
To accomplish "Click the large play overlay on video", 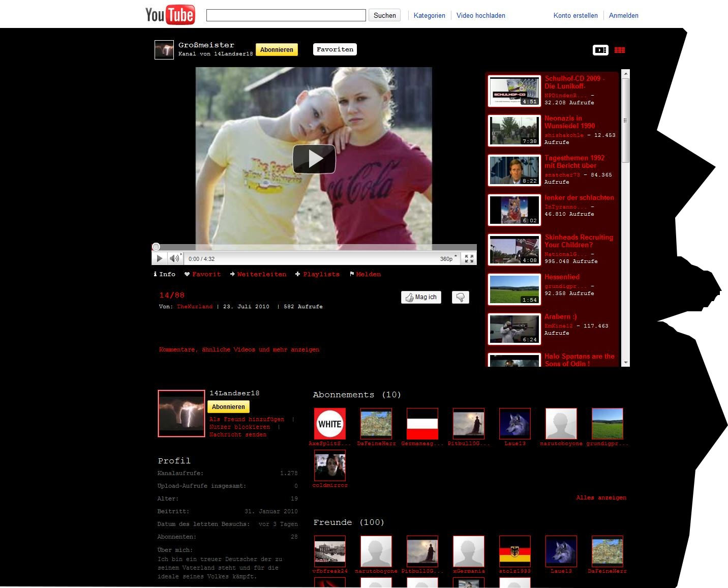I will point(314,159).
